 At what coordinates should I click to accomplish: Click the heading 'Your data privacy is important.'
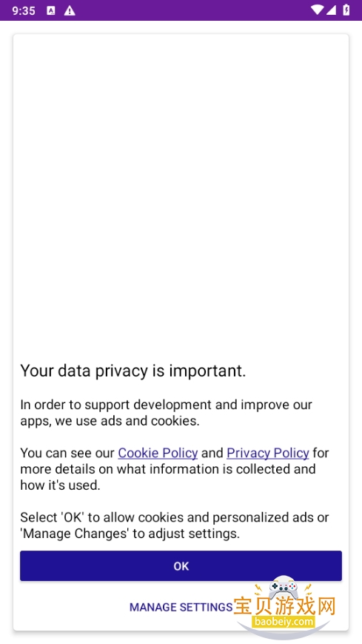(x=133, y=371)
